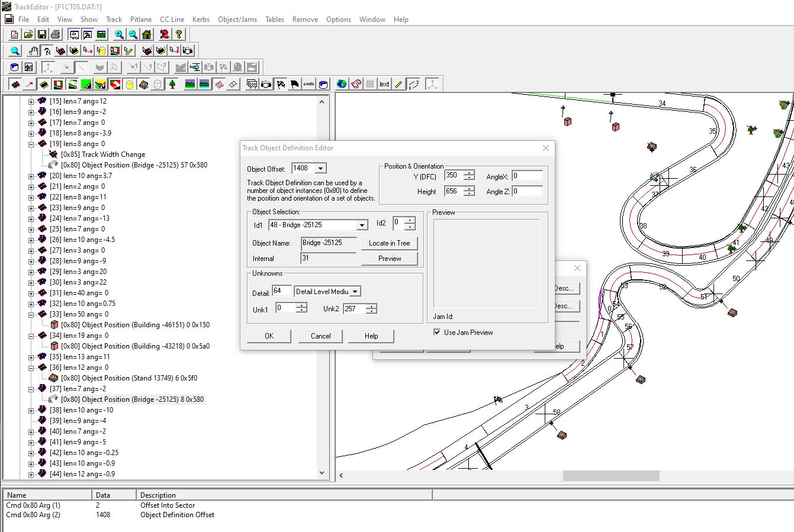
Task: Click the horizontal scrollbar thumb in track view
Action: tap(610, 476)
